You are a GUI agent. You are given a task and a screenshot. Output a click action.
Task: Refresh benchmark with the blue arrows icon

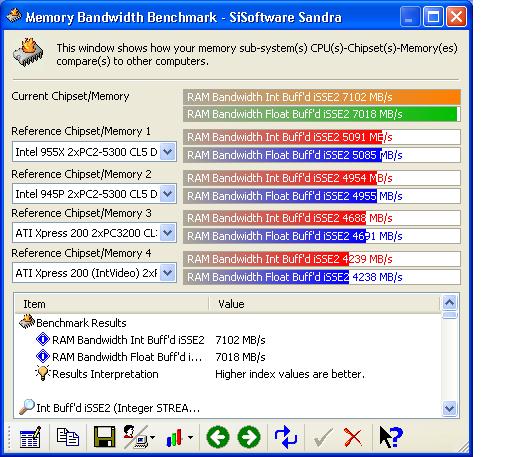286,437
